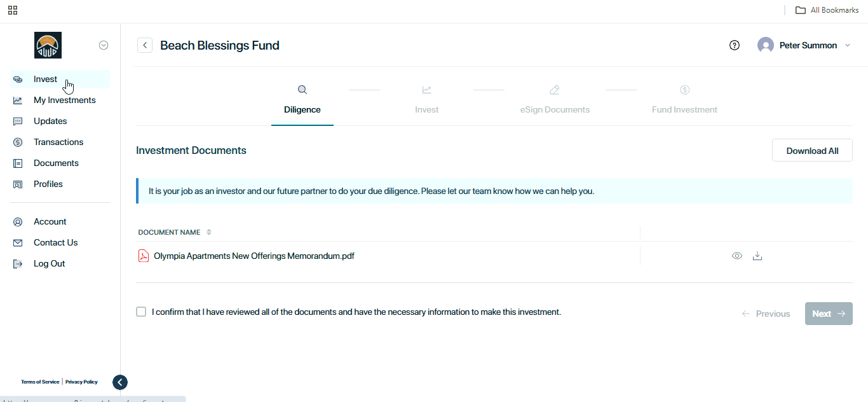Download the Olympia Apartments memorandum PDF

[757, 256]
